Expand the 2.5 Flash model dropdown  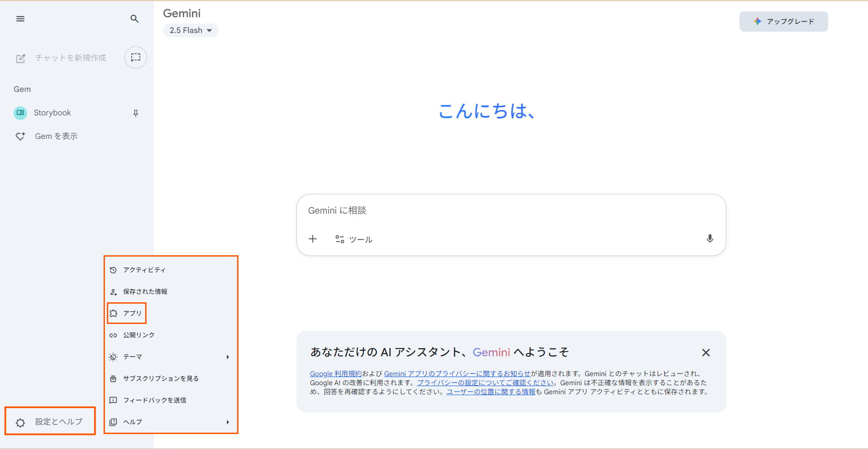(191, 30)
